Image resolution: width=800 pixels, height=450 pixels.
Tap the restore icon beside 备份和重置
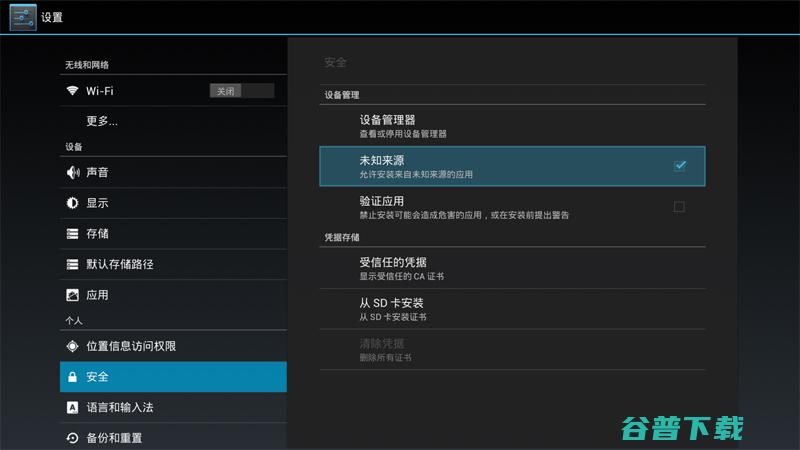pyautogui.click(x=72, y=438)
